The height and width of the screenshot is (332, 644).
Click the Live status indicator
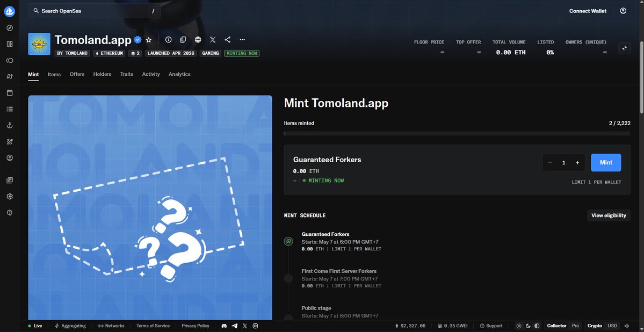pyautogui.click(x=35, y=326)
